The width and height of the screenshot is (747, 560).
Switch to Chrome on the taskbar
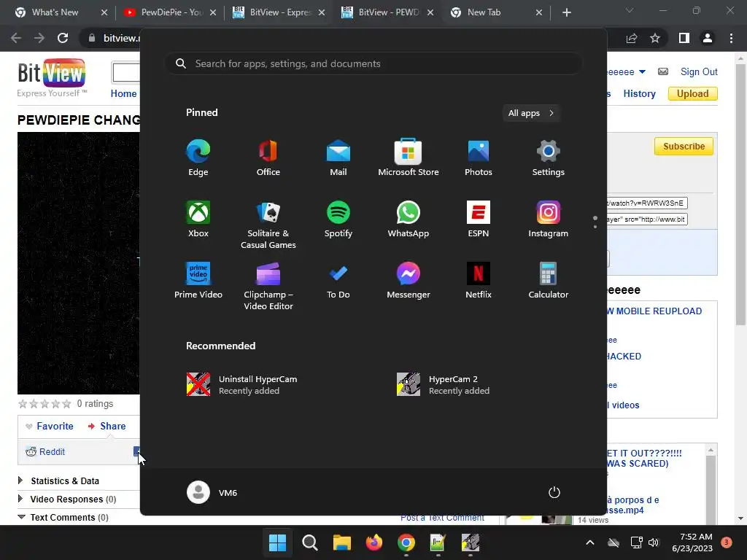tap(406, 542)
